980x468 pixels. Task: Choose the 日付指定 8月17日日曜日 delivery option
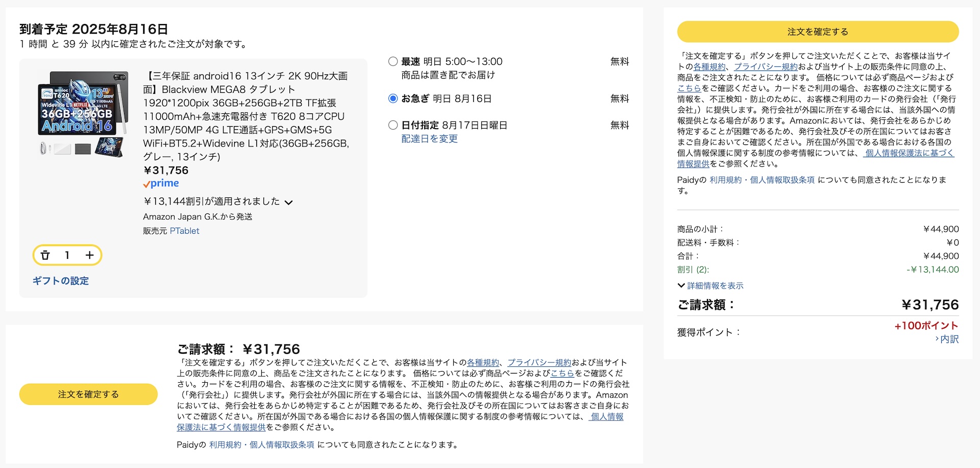click(x=393, y=125)
